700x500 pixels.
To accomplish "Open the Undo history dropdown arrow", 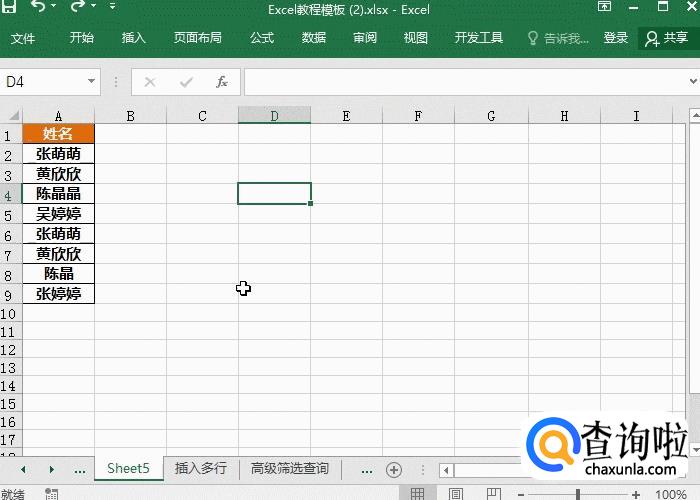I will click(x=54, y=6).
